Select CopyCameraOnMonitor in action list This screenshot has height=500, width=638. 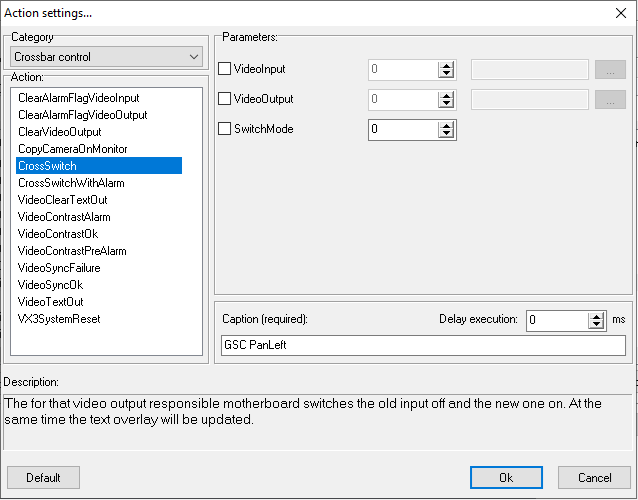[x=73, y=149]
